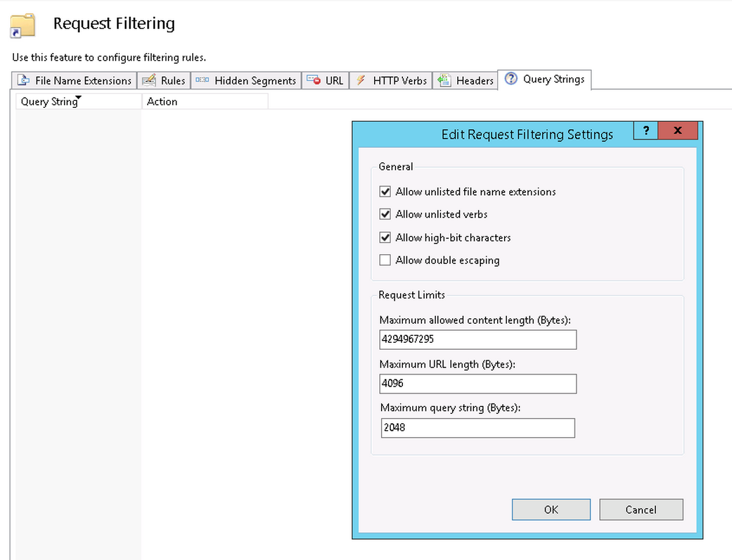The width and height of the screenshot is (732, 560).
Task: Click the dialog help question mark button
Action: [x=645, y=130]
